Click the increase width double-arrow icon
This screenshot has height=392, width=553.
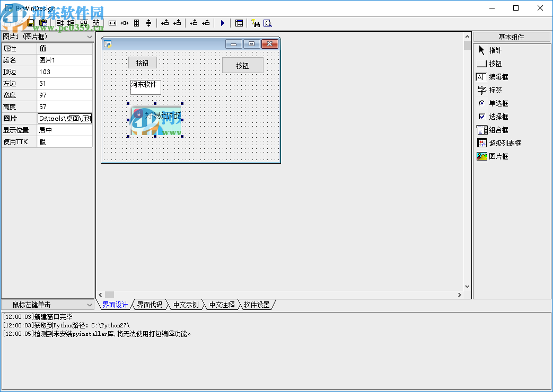click(x=112, y=23)
